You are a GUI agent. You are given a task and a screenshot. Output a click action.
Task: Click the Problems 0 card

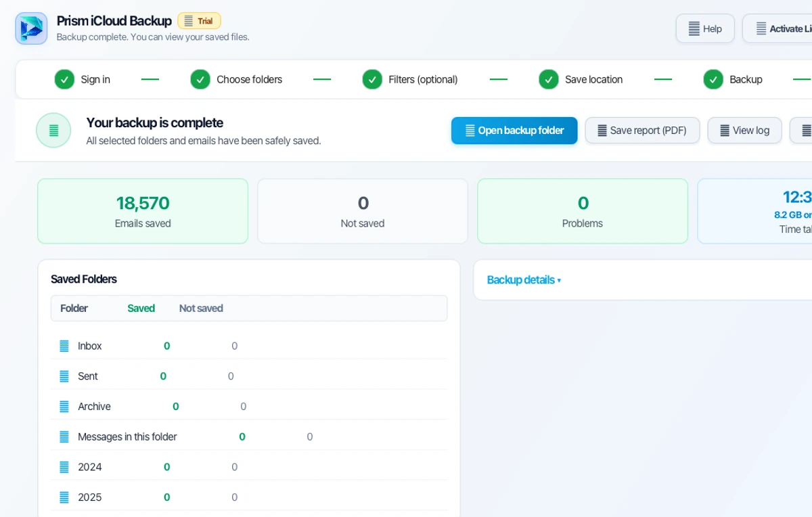click(583, 211)
